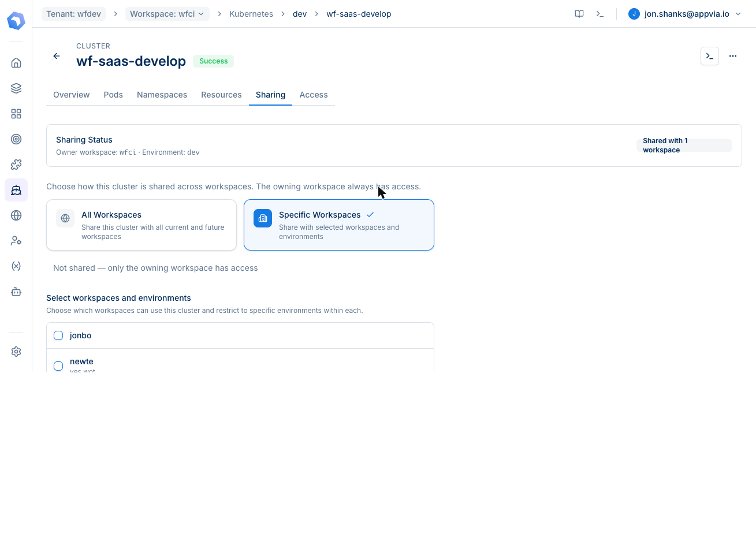Switch to the Access tab
This screenshot has width=756, height=560.
(314, 95)
